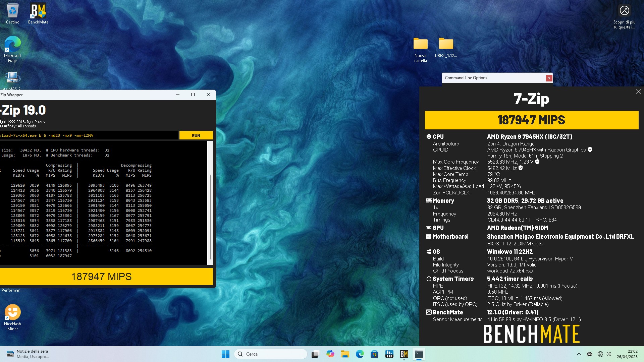Click the System Timers clock icon

tap(429, 279)
